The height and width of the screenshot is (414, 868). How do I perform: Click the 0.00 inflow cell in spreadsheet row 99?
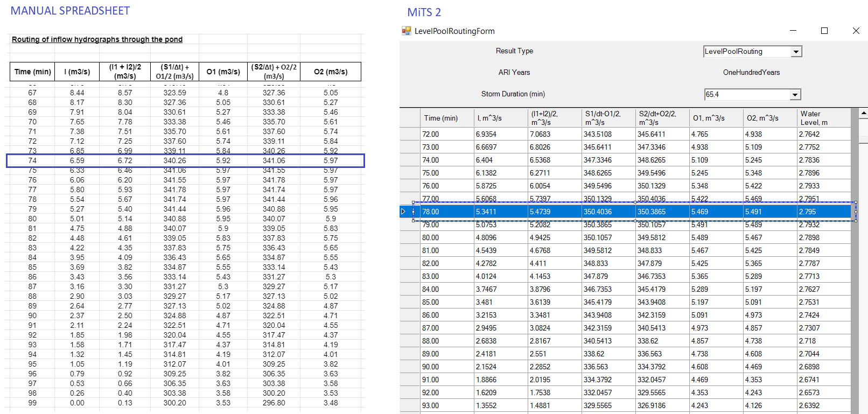click(x=77, y=403)
